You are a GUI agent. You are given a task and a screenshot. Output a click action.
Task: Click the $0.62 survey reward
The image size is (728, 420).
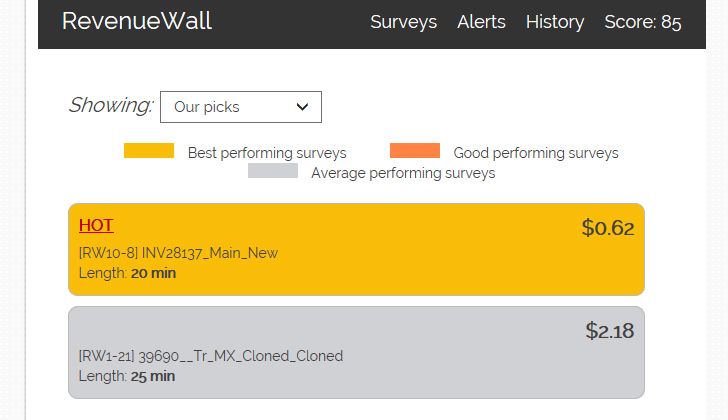tap(608, 228)
